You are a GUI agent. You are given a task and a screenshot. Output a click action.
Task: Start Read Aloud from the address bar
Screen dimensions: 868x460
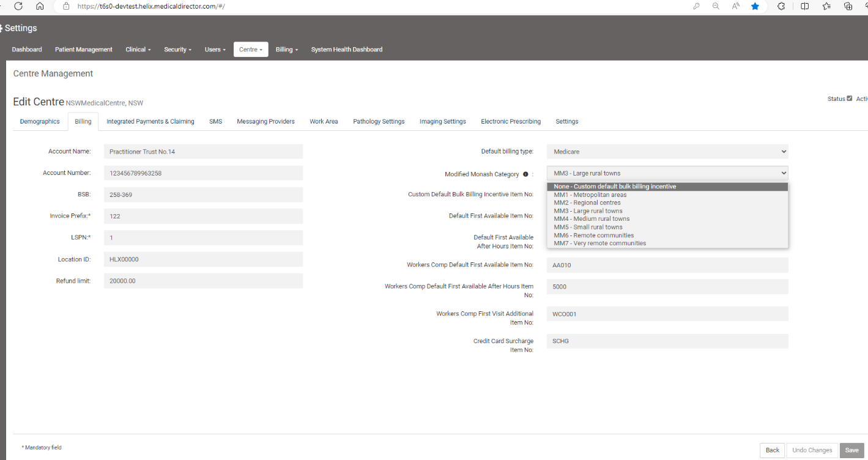click(x=735, y=6)
